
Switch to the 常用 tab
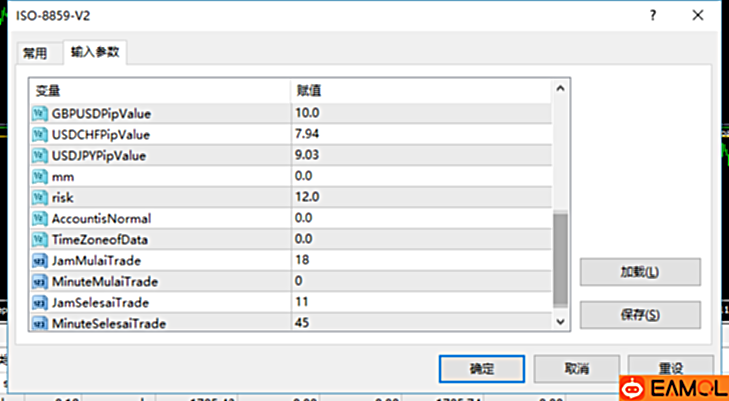point(35,53)
